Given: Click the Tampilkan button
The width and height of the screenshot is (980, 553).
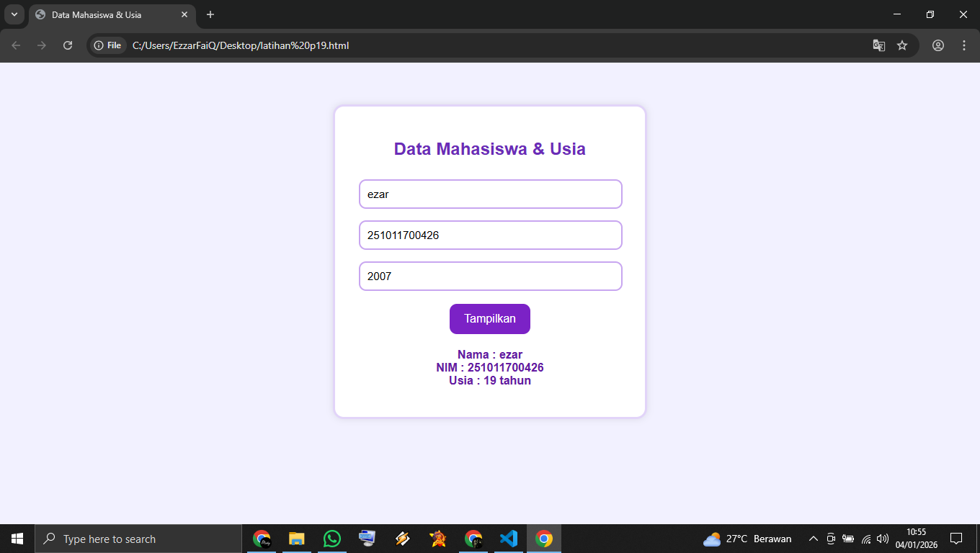Looking at the screenshot, I should pos(490,319).
